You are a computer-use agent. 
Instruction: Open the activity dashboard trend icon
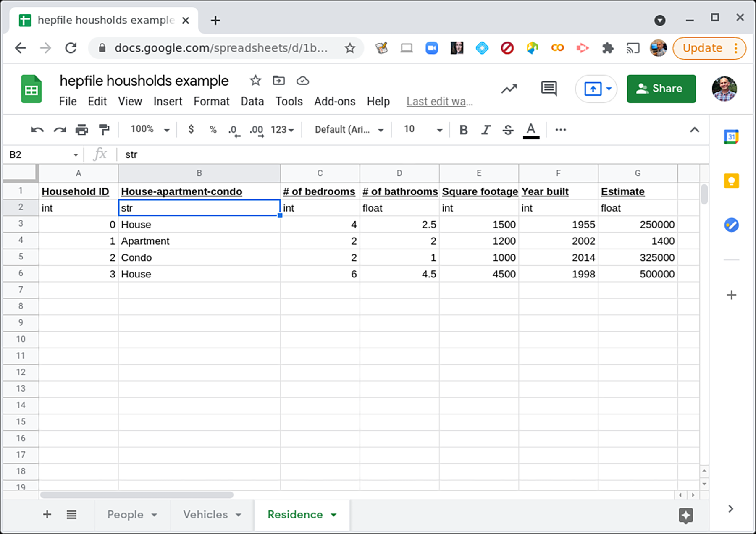(509, 89)
